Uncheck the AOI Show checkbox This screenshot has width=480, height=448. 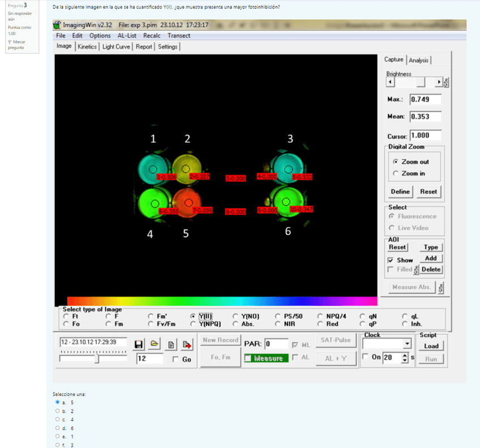click(x=390, y=260)
